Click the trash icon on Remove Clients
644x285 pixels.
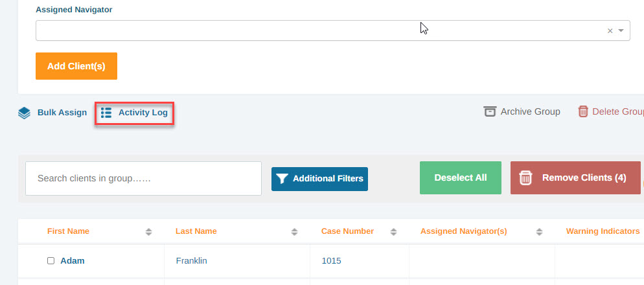[x=525, y=178]
